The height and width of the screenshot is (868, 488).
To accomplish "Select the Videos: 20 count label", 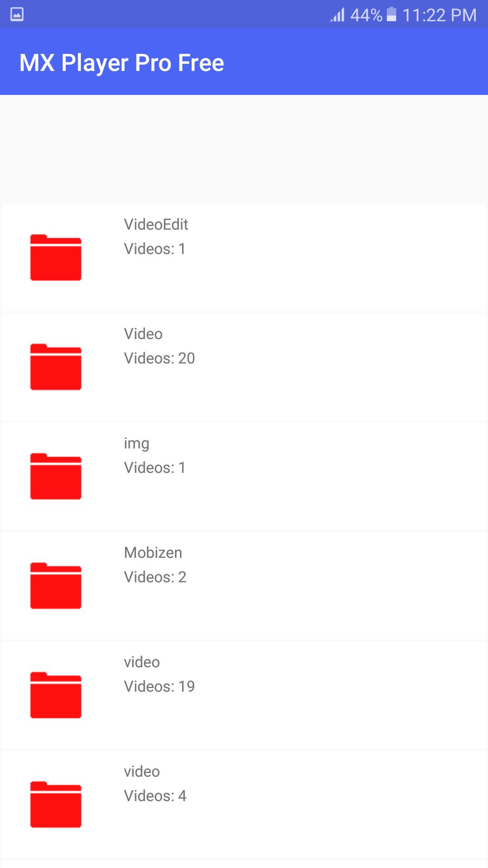I will click(159, 358).
